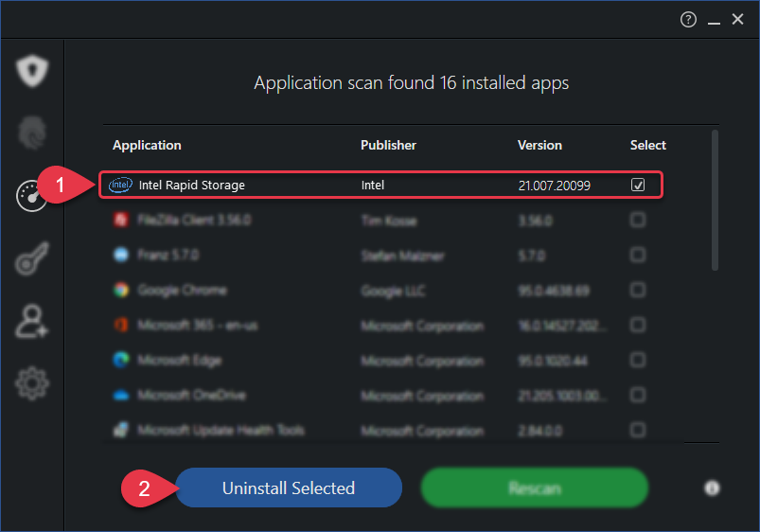Open the fingerprint privacy section in sidebar
Image resolution: width=760 pixels, height=532 pixels.
(32, 133)
